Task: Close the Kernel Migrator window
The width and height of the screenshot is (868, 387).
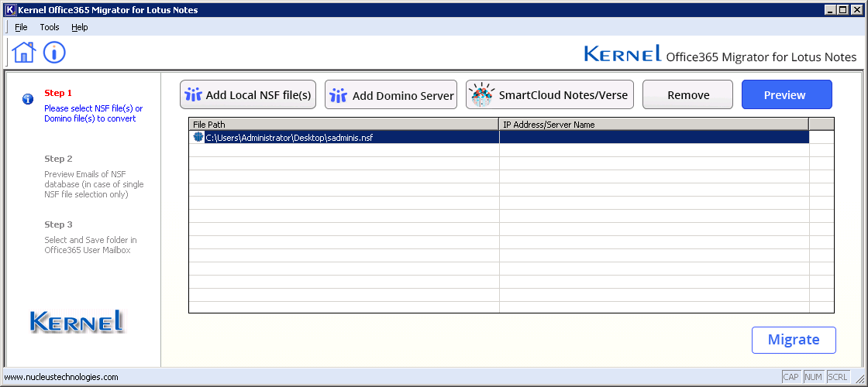Action: pyautogui.click(x=857, y=10)
